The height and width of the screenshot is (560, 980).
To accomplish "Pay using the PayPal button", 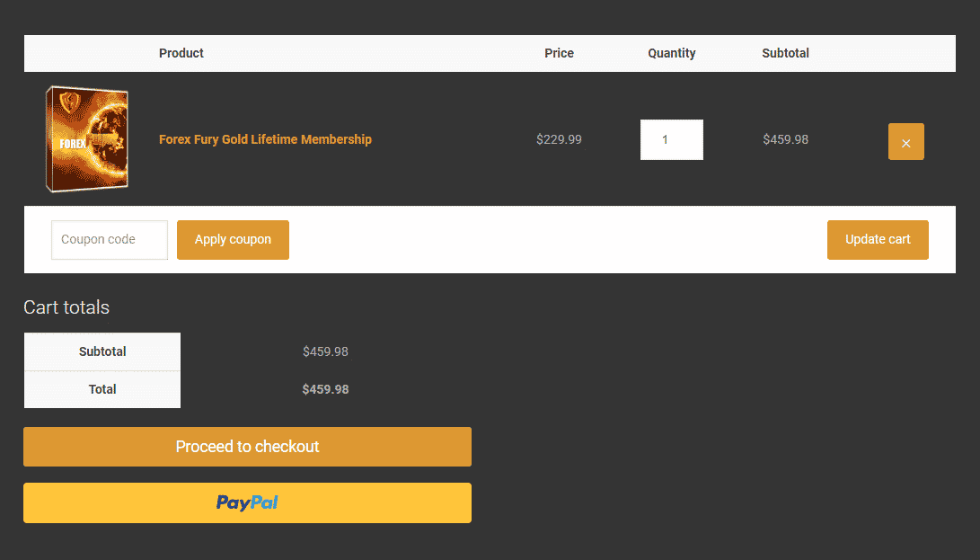I will (248, 503).
